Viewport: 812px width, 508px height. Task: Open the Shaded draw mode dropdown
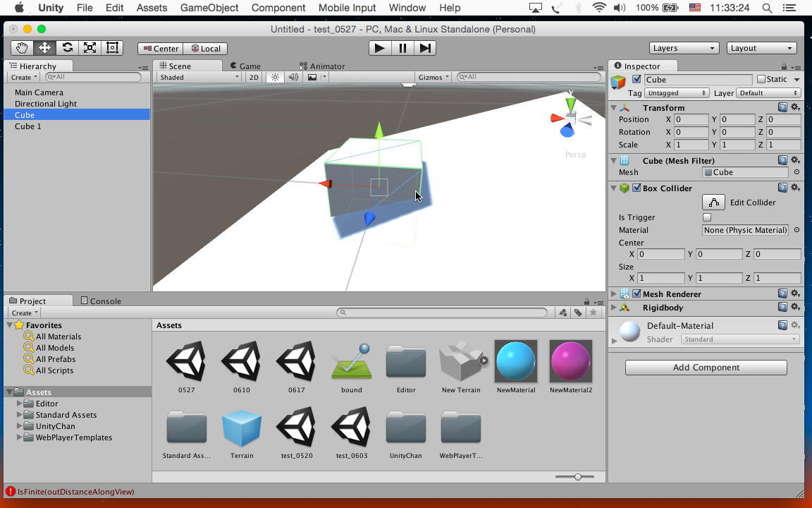click(x=199, y=77)
